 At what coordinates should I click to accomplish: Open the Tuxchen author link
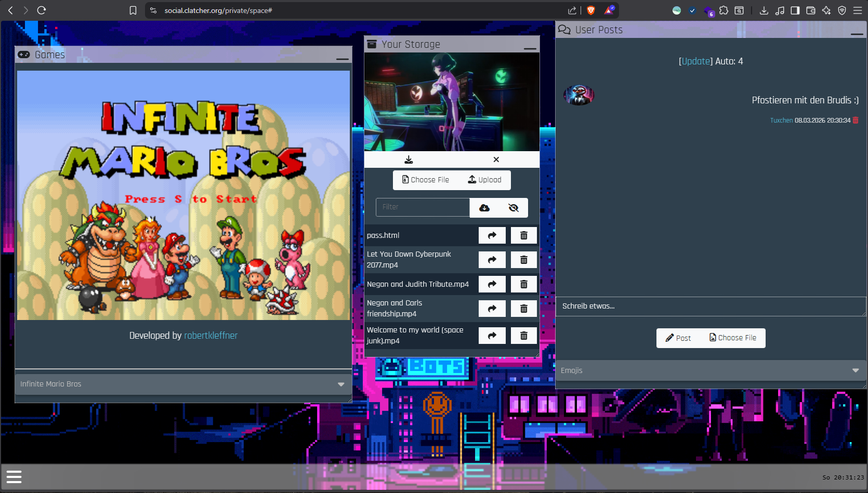point(781,121)
